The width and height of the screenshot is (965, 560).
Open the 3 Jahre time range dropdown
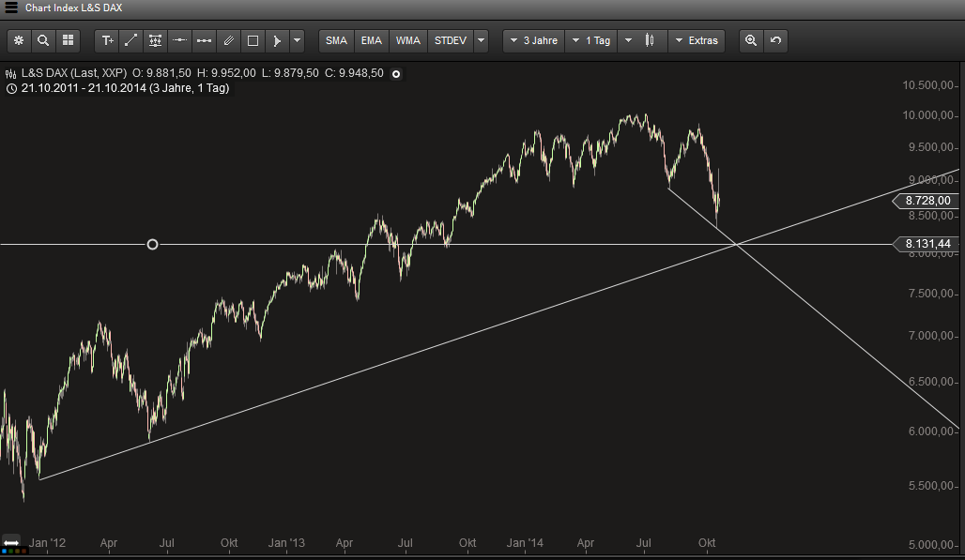click(x=534, y=40)
